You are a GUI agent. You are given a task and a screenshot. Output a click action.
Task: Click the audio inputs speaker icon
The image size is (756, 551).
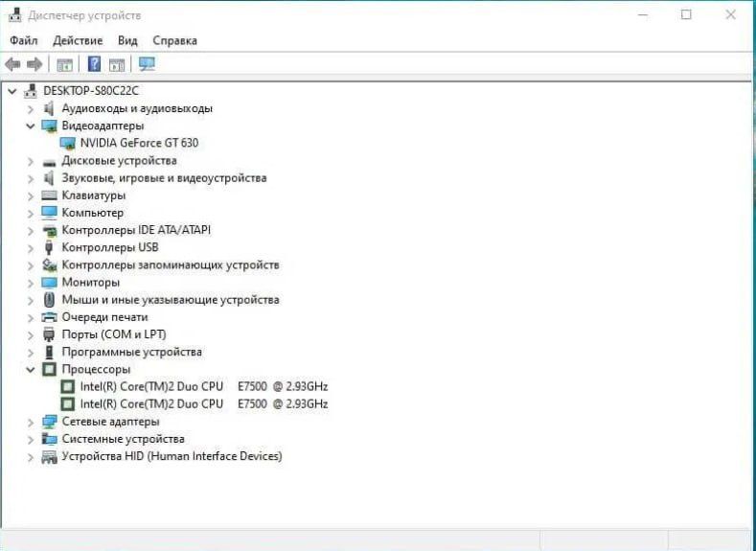click(49, 108)
